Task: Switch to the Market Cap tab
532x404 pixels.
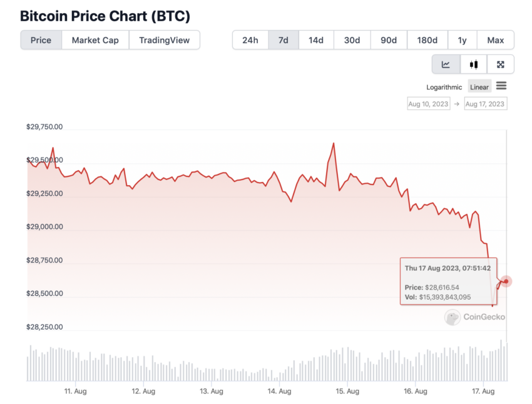Action: tap(95, 40)
